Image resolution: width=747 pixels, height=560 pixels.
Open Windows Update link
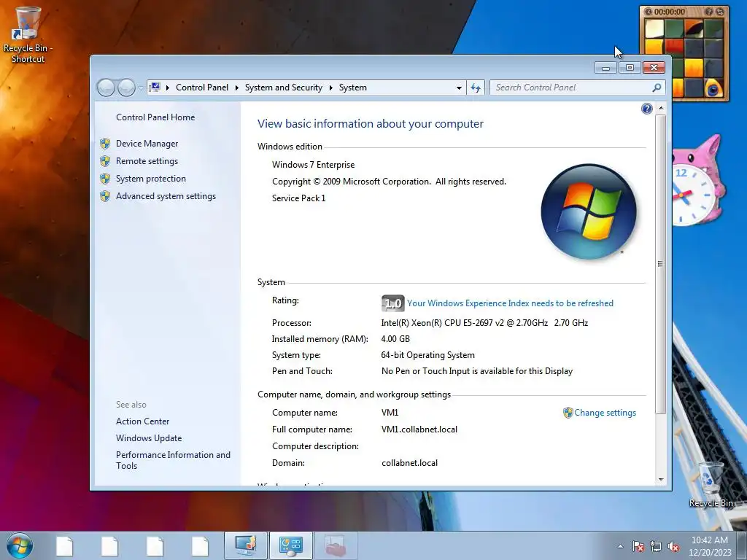click(149, 438)
